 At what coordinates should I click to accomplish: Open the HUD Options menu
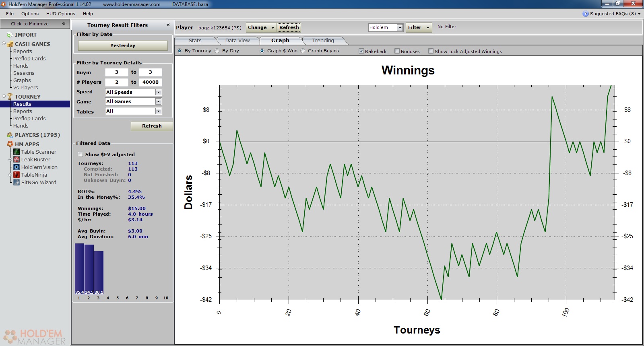(60, 14)
